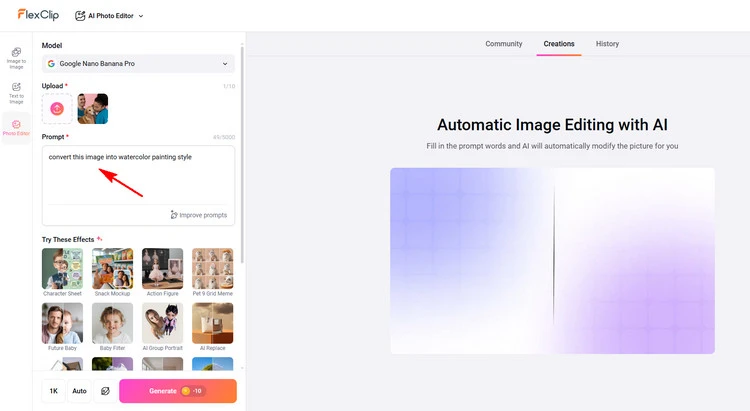Choose the Action Figure effect
The width and height of the screenshot is (750, 411).
point(162,269)
